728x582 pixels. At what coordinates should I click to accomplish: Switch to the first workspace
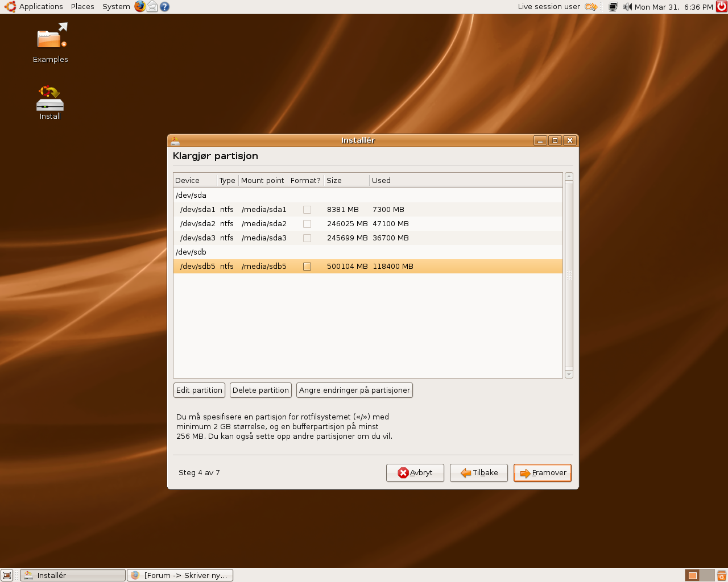click(692, 575)
